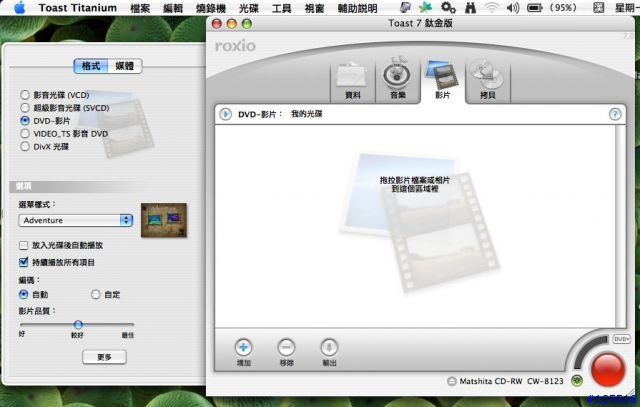This screenshot has width=640, height=407.
Task: Click the binoculars menu bar icon
Action: (470, 7)
